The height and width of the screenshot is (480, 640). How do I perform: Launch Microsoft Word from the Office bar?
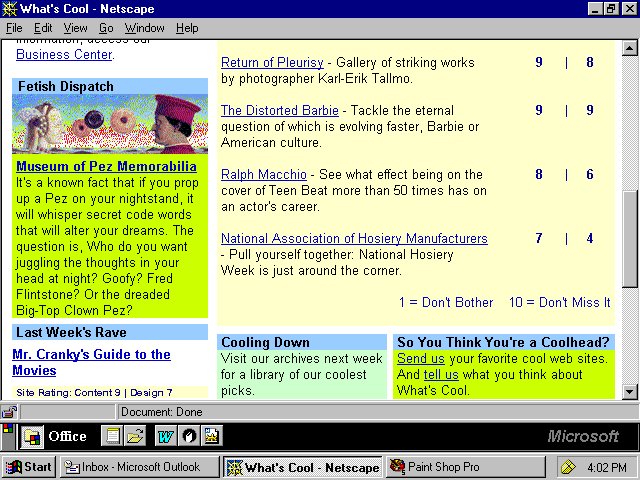click(x=165, y=436)
